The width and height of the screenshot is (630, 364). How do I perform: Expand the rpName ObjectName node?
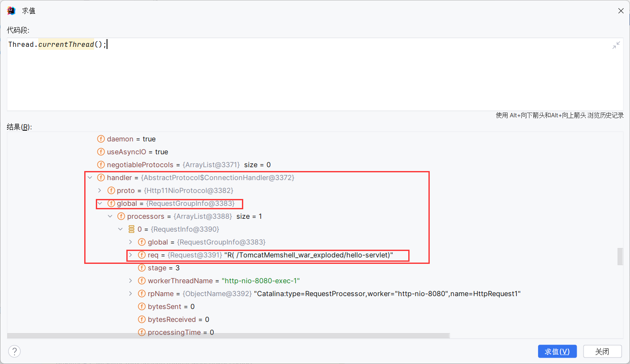[131, 294]
